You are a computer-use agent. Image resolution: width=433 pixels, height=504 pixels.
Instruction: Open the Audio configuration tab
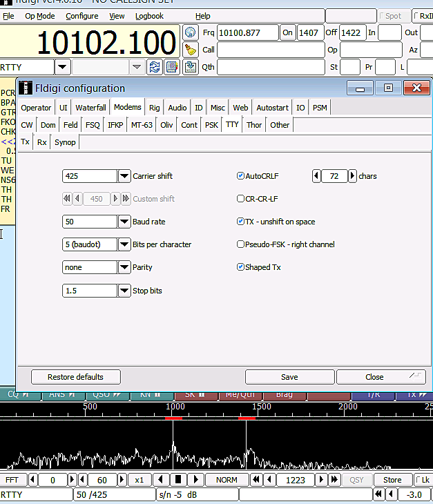(x=177, y=108)
